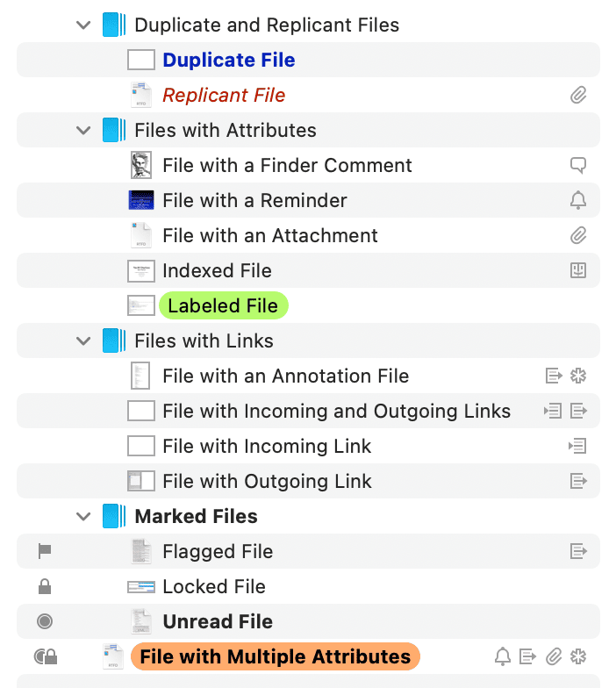Click the annotation asterisk icon for File with an Annotation File

(578, 376)
